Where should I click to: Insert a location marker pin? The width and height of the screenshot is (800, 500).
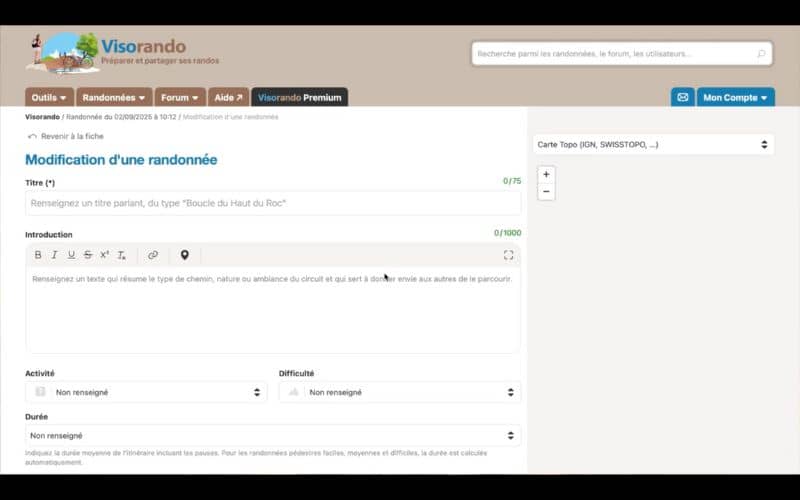[x=185, y=255]
